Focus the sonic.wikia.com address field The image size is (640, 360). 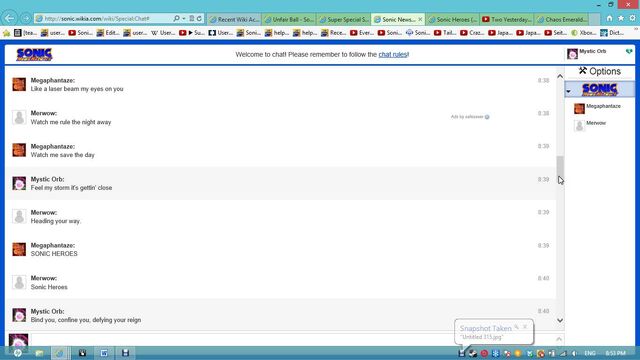click(x=108, y=19)
